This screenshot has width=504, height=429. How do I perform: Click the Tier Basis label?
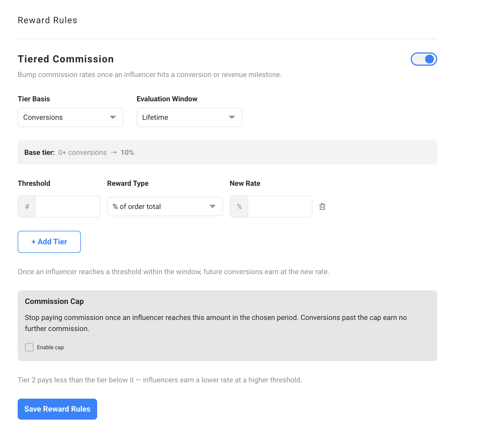34,99
